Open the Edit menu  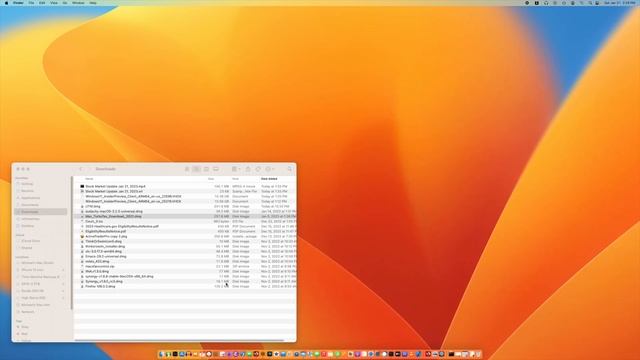(x=42, y=3)
